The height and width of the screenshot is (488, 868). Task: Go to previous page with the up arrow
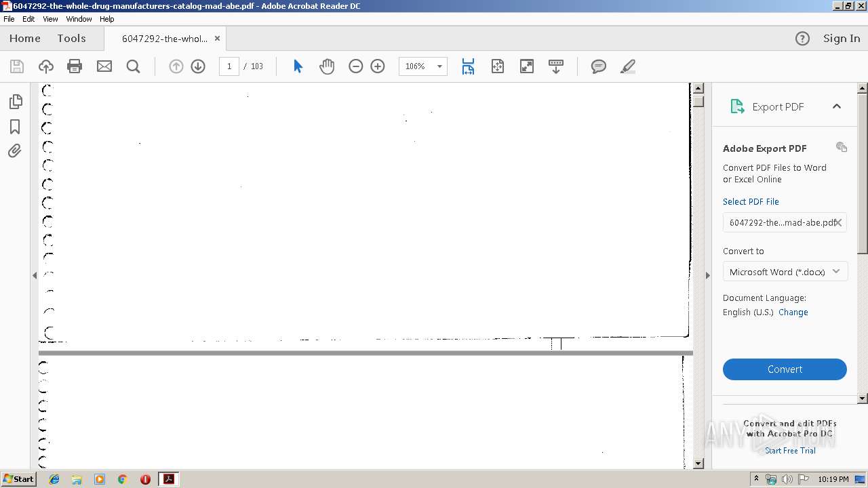[176, 66]
